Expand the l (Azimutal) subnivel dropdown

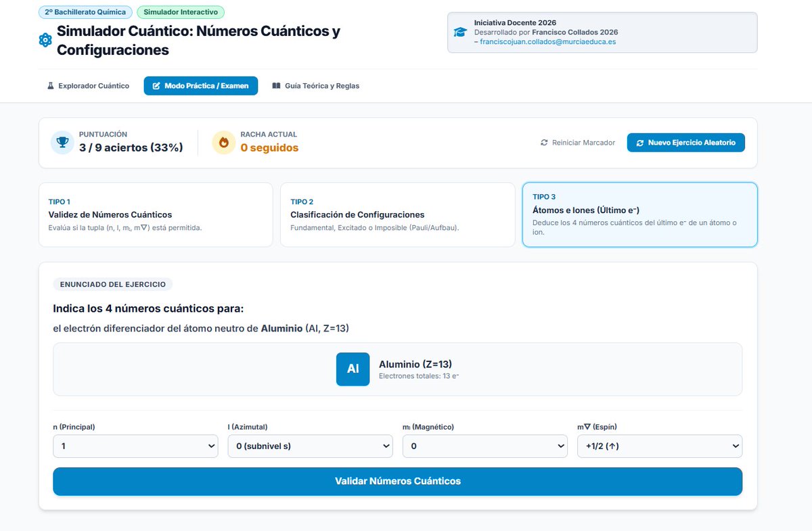click(x=310, y=446)
